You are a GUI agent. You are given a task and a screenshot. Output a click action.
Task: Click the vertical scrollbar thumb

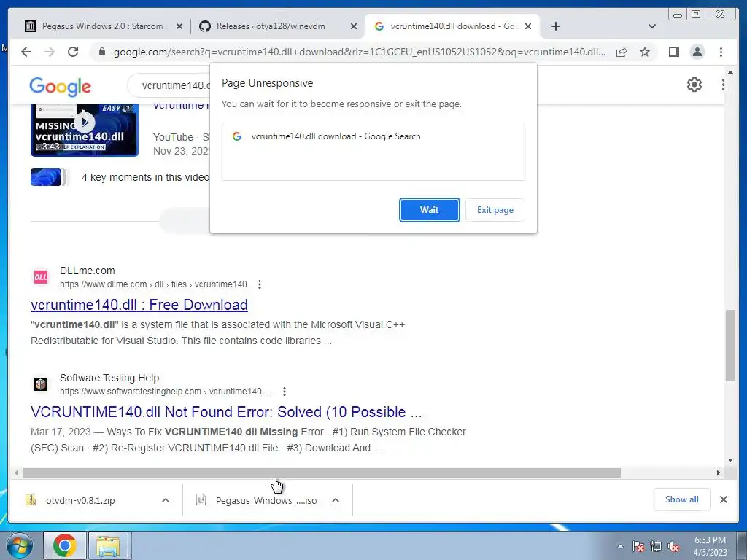731,345
